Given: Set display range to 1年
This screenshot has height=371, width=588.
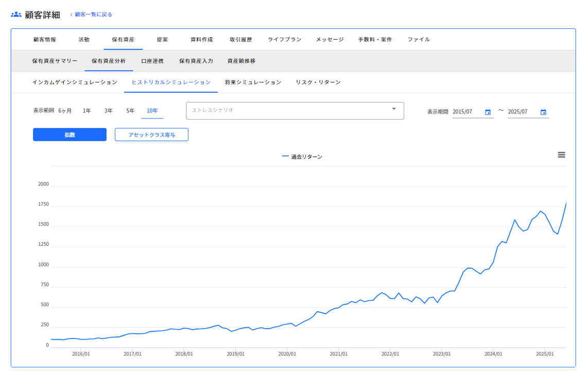Looking at the screenshot, I should tap(87, 111).
